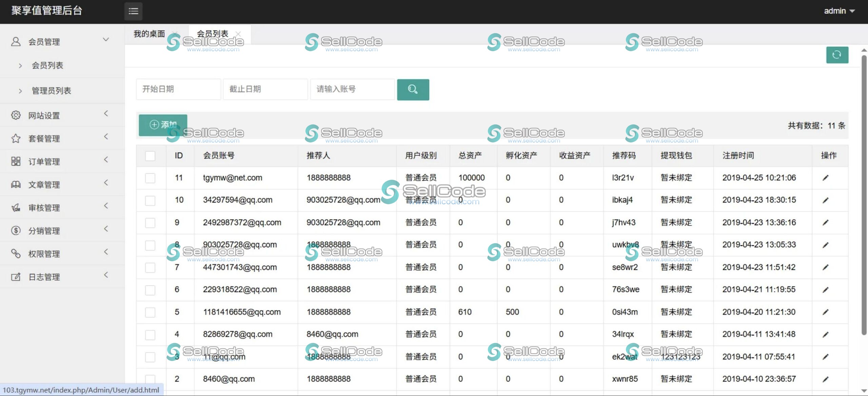Check the checkbox for 2492987372@qq.com row
Image resolution: width=868 pixels, height=396 pixels.
pos(150,223)
